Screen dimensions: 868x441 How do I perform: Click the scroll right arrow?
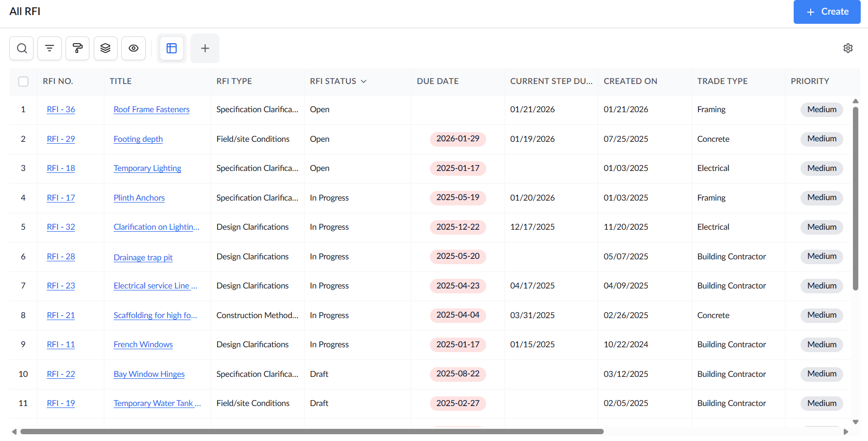click(846, 432)
